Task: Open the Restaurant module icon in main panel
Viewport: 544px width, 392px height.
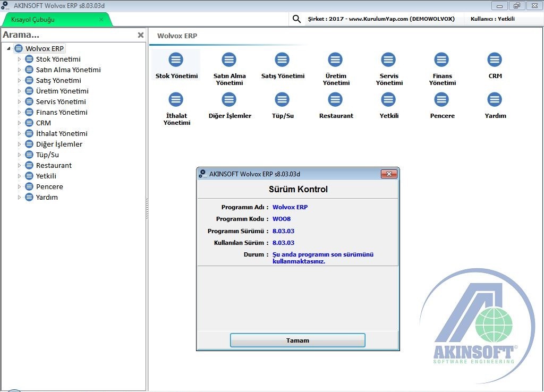Action: coord(335,99)
